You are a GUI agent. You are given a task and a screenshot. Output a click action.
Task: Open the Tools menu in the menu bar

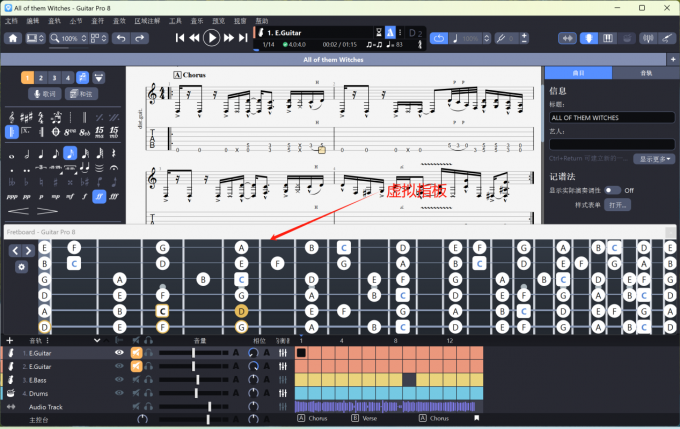pos(176,20)
